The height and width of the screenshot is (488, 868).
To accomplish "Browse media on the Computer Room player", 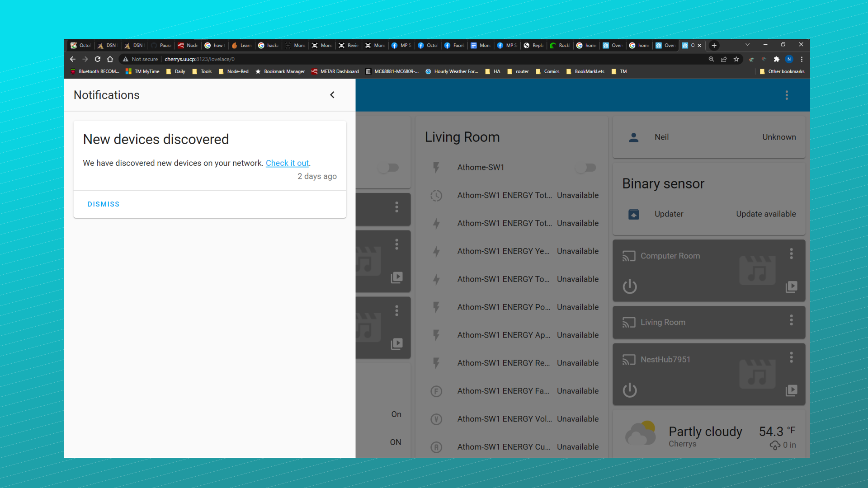I will 791,286.
